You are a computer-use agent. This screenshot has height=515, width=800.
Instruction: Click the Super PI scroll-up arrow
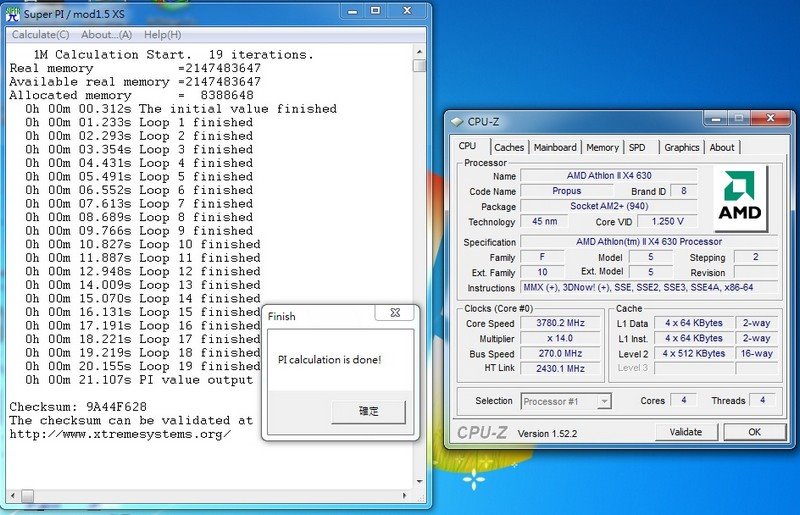tap(419, 52)
